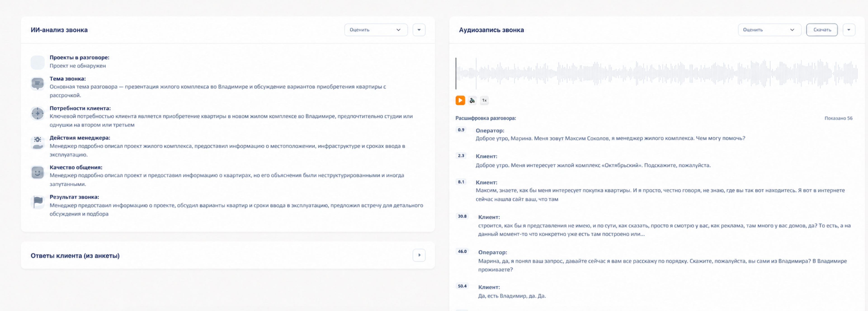868x311 pixels.
Task: Change the 1x playback speed
Action: click(484, 100)
